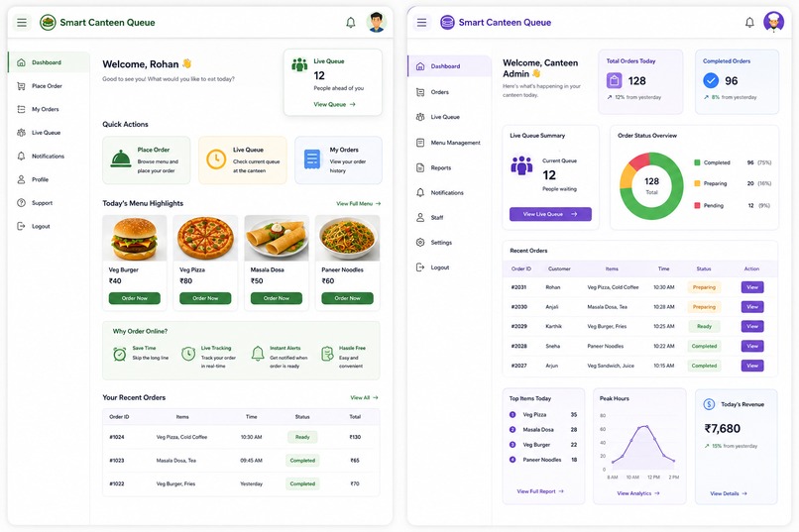Image resolution: width=799 pixels, height=532 pixels.
Task: Click the red Pending legend swatch
Action: point(697,205)
